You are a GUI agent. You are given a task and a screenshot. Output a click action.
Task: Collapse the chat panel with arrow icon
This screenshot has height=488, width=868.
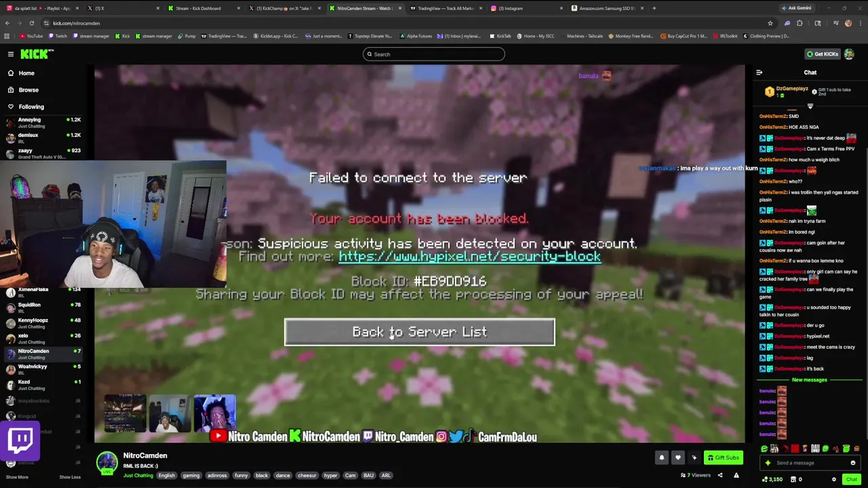[x=759, y=73]
